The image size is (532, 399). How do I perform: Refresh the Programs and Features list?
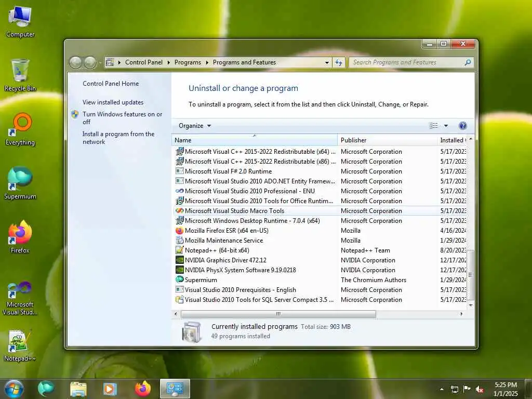click(x=339, y=62)
